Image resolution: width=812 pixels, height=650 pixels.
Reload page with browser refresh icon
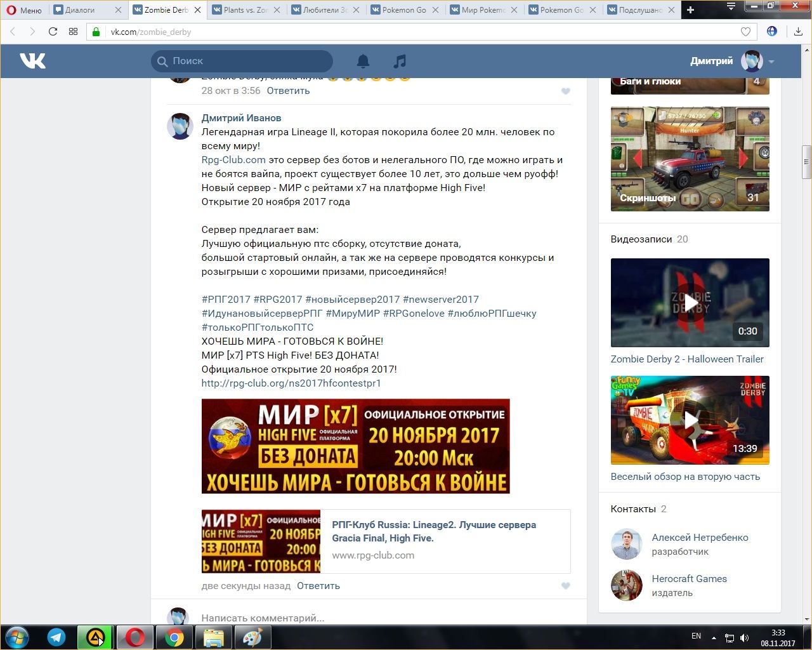53,32
